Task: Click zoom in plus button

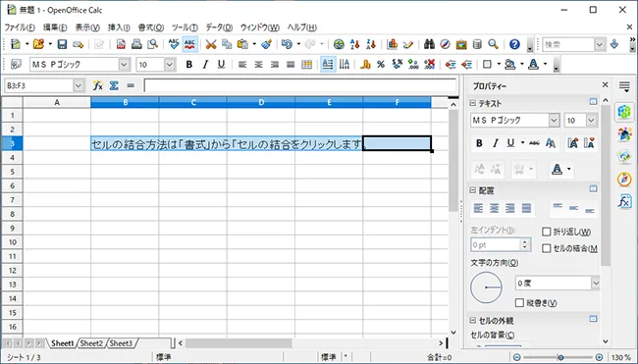Action: pyautogui.click(x=599, y=357)
